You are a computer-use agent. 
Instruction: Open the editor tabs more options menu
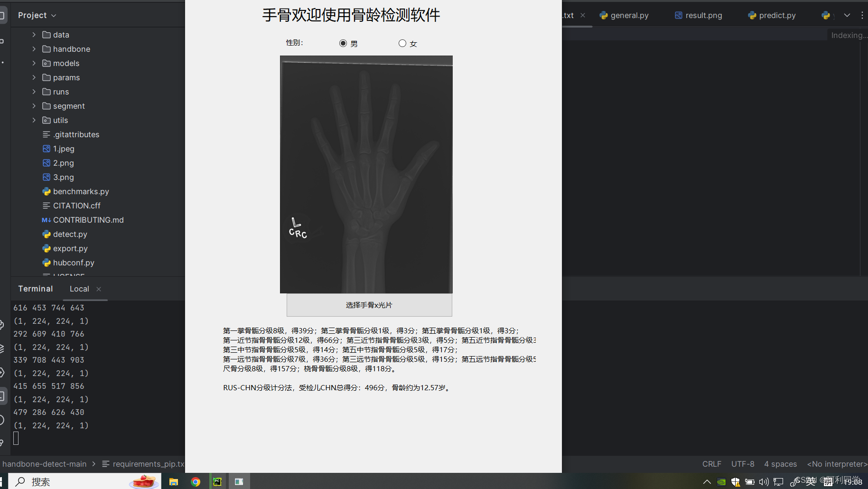pos(862,15)
